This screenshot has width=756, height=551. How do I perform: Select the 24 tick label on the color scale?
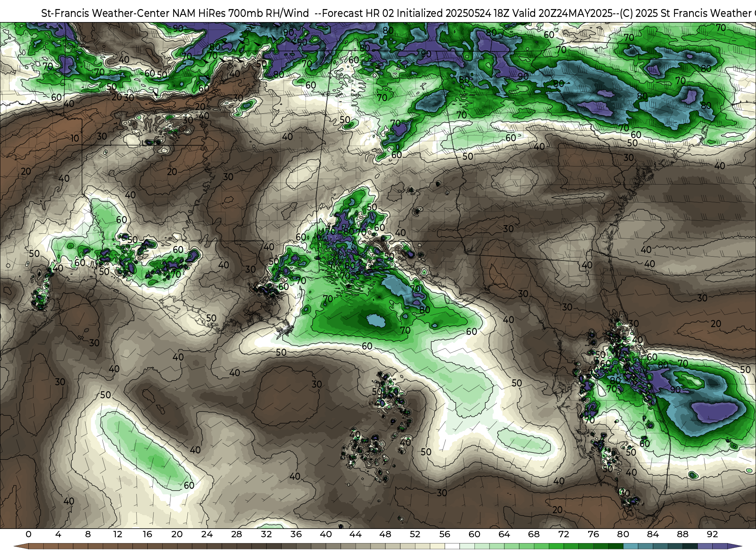tap(207, 534)
